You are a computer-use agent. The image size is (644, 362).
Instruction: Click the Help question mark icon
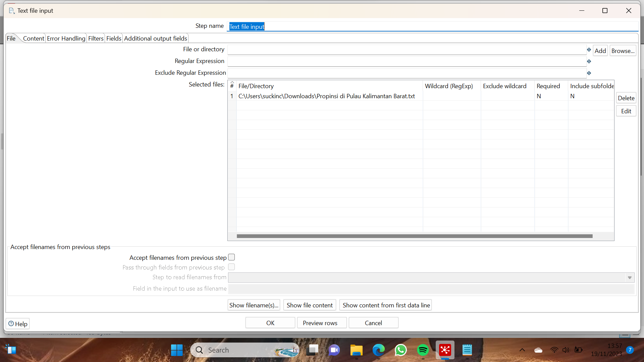click(x=11, y=324)
